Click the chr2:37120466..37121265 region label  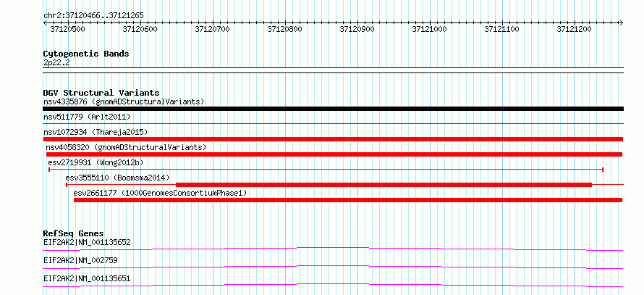pyautogui.click(x=93, y=16)
